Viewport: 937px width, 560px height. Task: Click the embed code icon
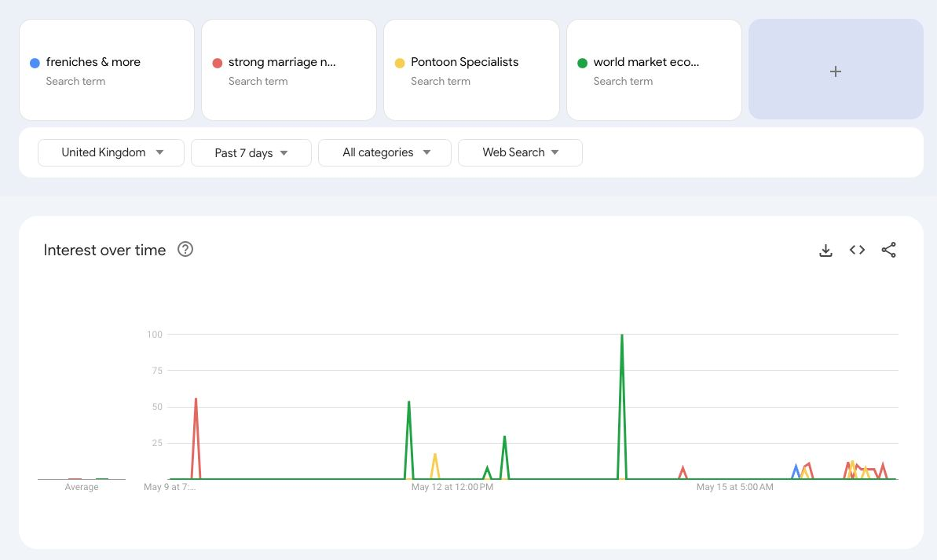click(x=857, y=250)
